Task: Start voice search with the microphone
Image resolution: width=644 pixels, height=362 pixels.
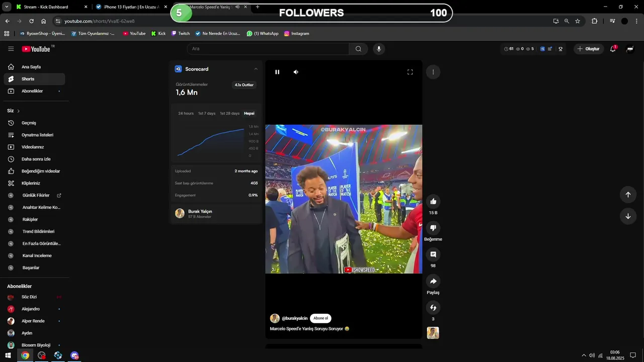Action: click(x=379, y=49)
